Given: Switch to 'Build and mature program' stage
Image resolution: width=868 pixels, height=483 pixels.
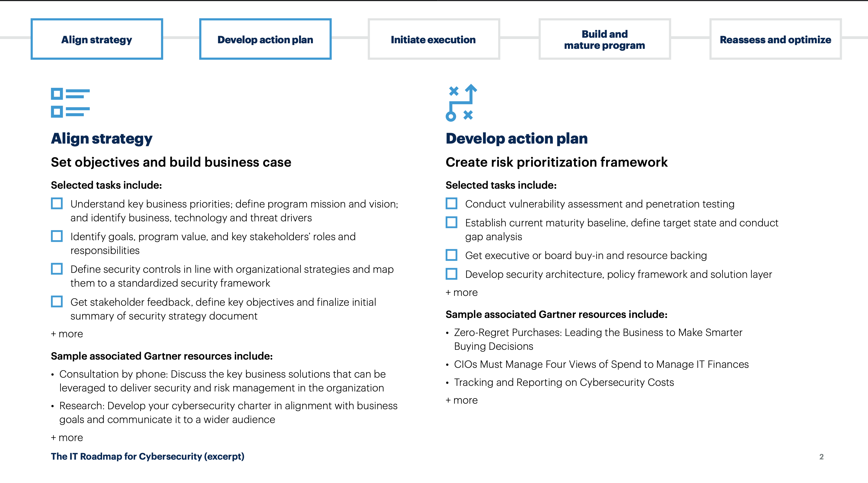Looking at the screenshot, I should (x=604, y=39).
